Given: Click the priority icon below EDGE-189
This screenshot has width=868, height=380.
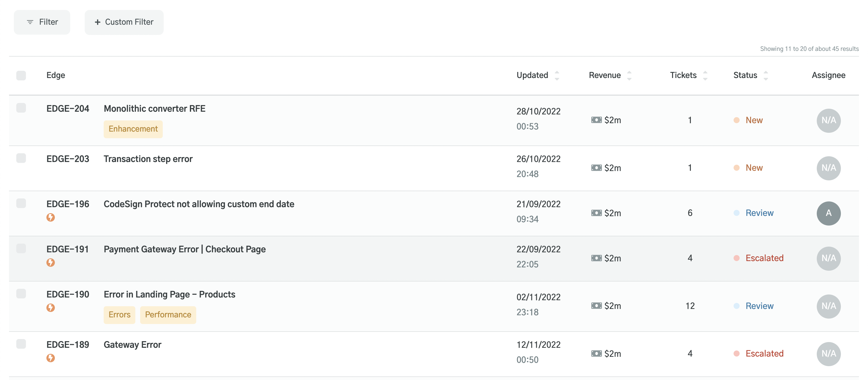Looking at the screenshot, I should [x=51, y=358].
